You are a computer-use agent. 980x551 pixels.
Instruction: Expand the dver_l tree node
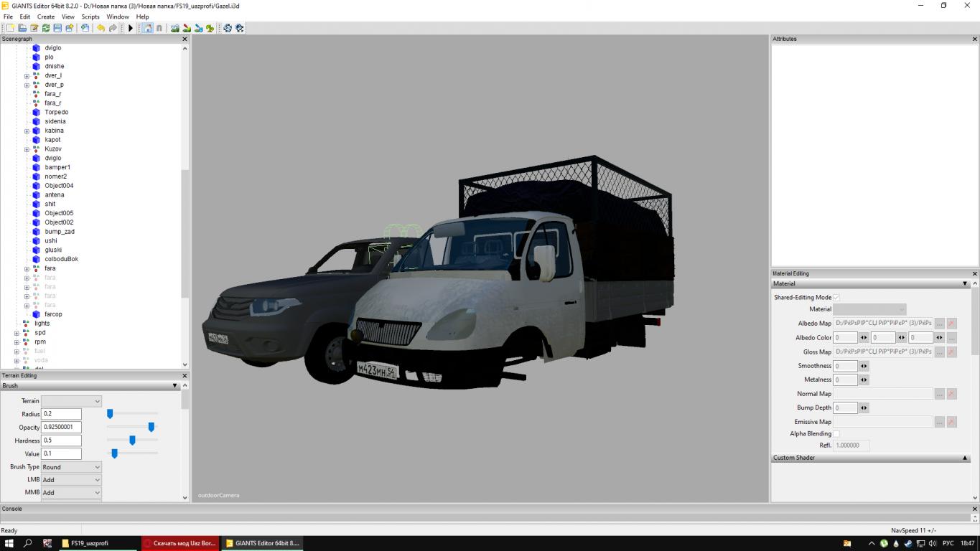click(x=27, y=76)
